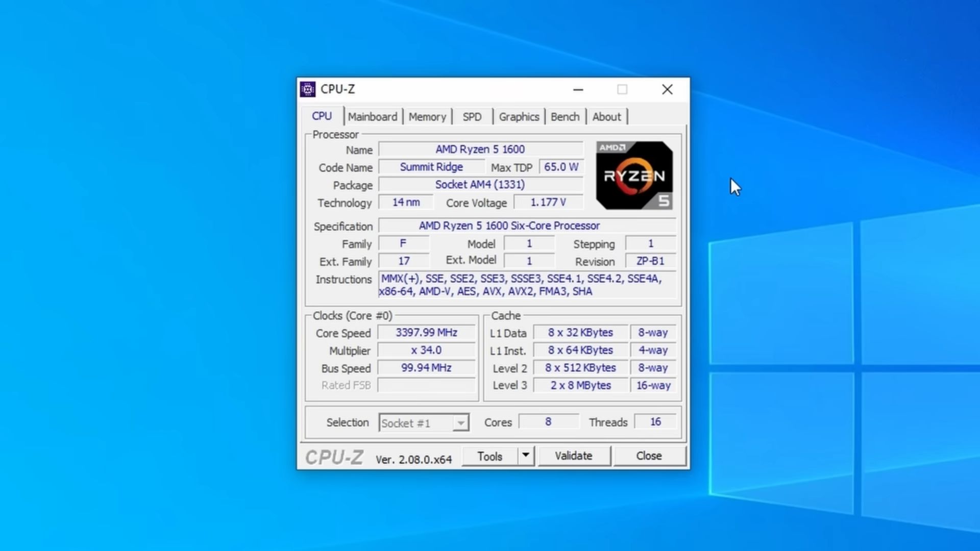Viewport: 980px width, 551px height.
Task: Expand the Socket #1 selection combo box
Action: (424, 422)
